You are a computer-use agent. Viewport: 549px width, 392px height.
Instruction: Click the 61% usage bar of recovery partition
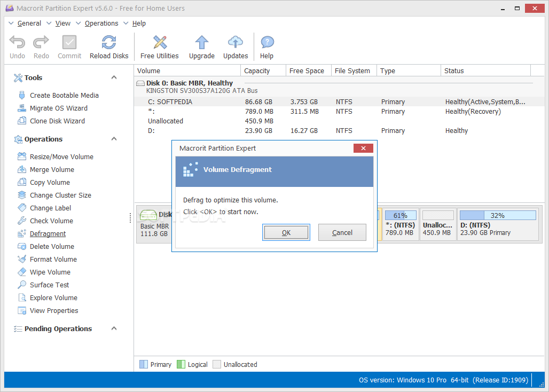tap(401, 215)
